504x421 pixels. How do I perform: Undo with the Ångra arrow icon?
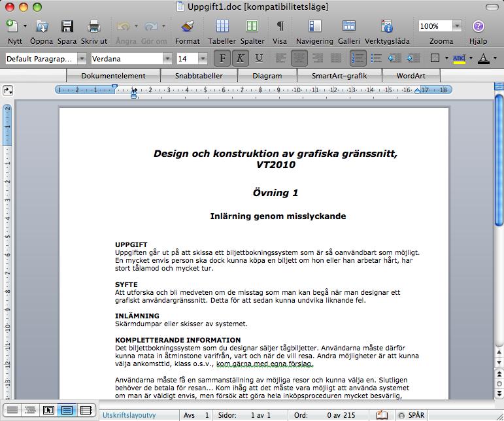pyautogui.click(x=124, y=26)
